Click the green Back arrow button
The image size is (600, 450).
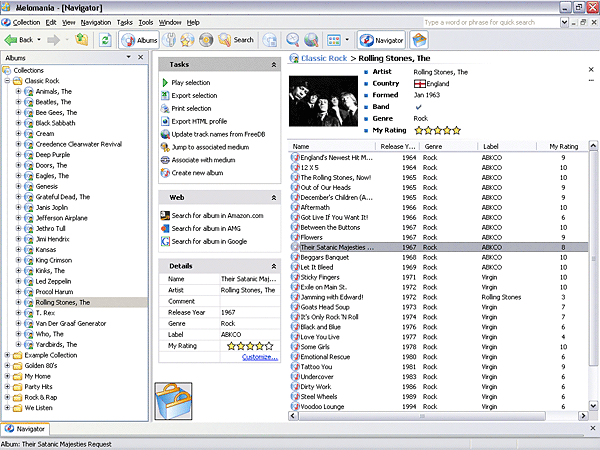tap(18, 40)
